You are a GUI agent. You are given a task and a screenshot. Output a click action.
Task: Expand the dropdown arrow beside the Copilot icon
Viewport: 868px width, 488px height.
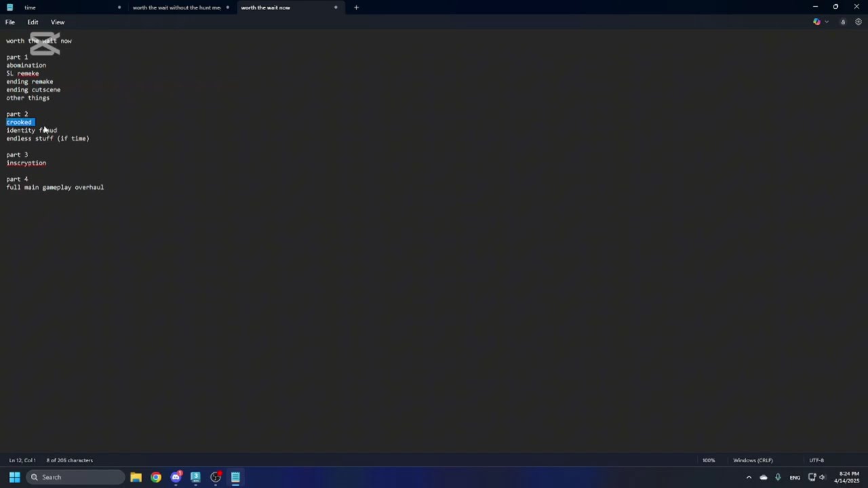click(826, 22)
